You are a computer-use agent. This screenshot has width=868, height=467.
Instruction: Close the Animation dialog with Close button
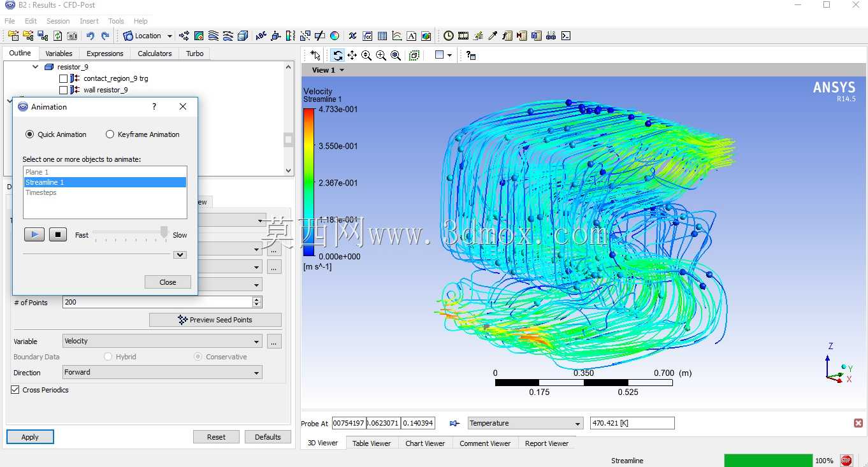pyautogui.click(x=168, y=282)
